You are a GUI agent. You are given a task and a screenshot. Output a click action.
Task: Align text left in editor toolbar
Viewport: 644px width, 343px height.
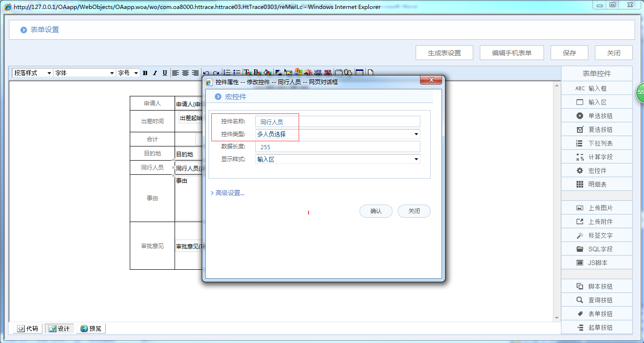click(x=175, y=73)
